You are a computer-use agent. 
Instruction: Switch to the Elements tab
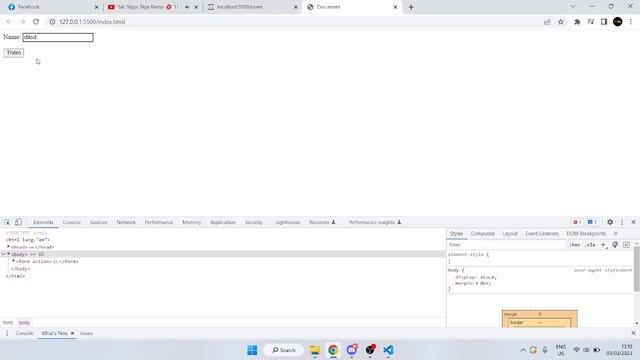point(43,222)
